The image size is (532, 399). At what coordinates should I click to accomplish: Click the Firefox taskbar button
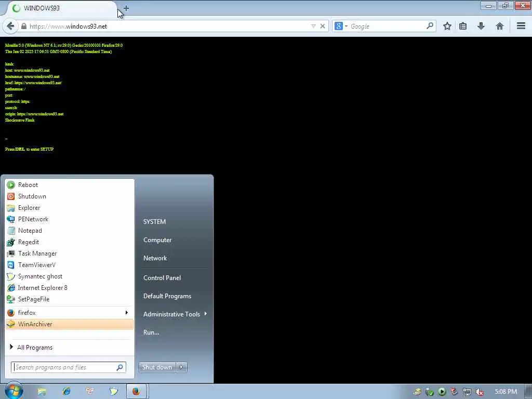[137, 392]
